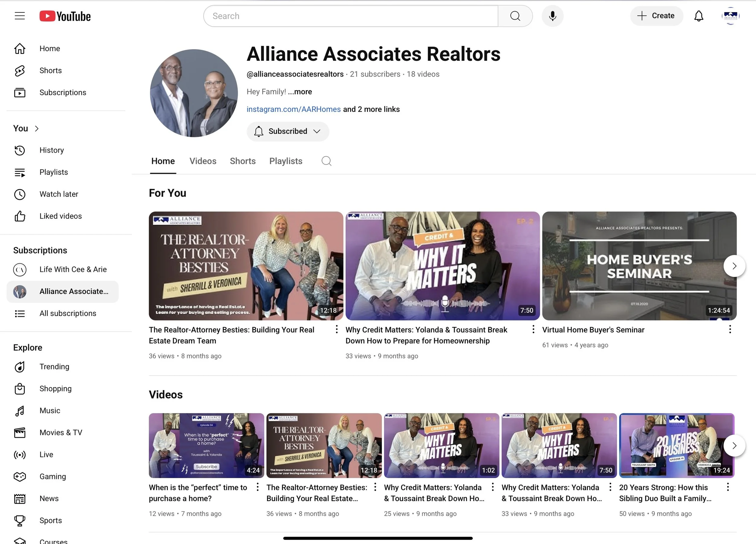Open options for Why Credit Matters For You video
The height and width of the screenshot is (544, 756).
coord(533,329)
